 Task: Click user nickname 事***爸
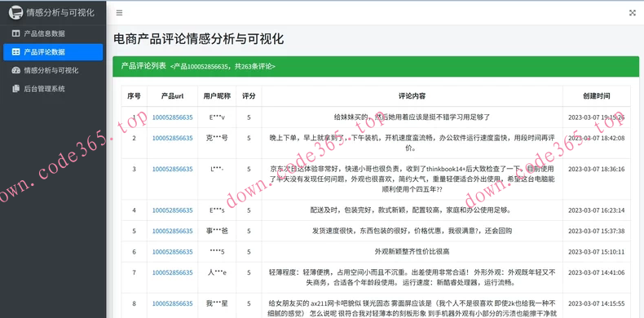tap(217, 231)
